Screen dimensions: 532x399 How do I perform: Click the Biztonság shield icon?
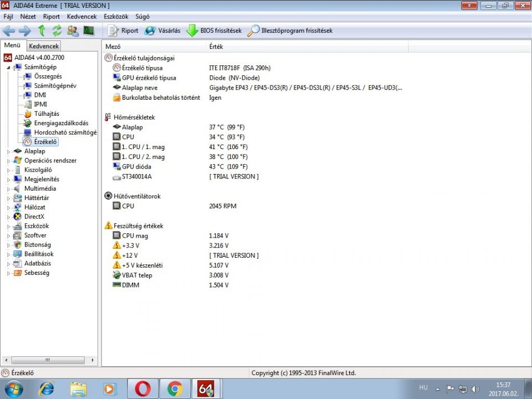(x=17, y=244)
